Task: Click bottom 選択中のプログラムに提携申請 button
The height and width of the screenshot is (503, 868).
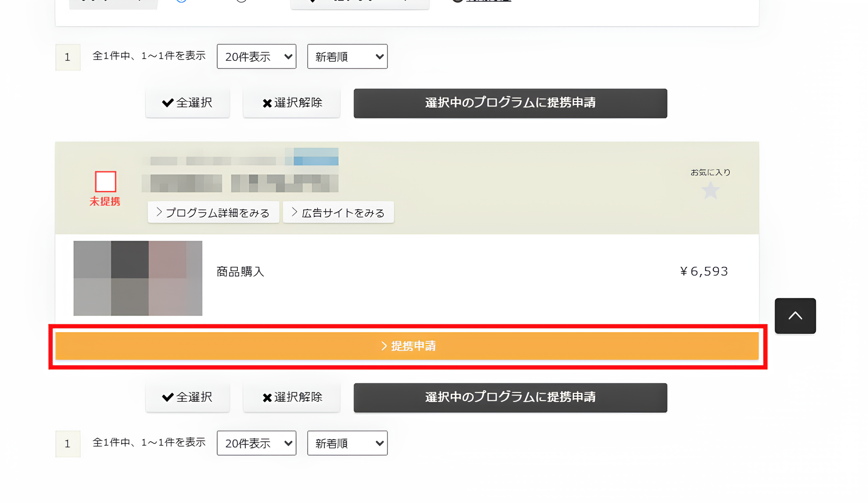Action: (510, 397)
